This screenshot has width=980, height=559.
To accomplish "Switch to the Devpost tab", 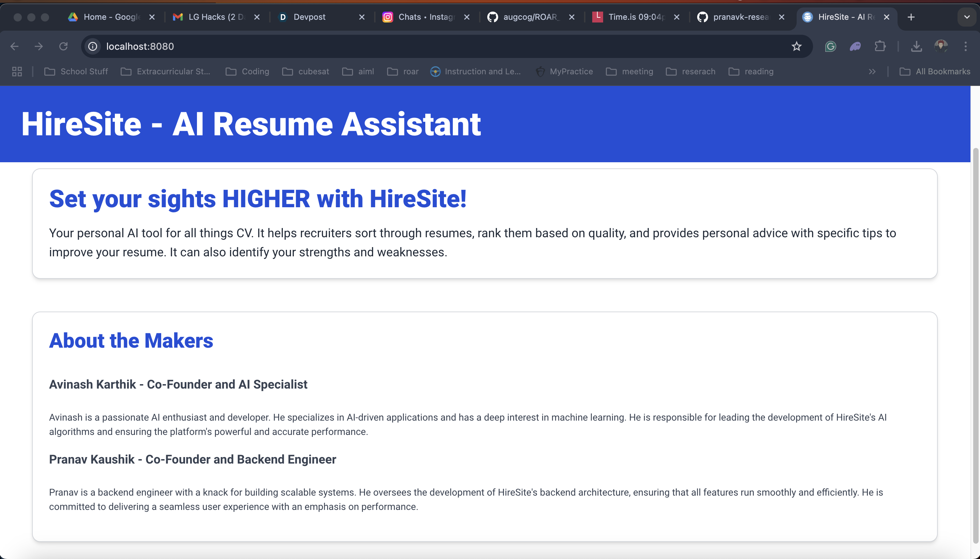I will point(309,17).
